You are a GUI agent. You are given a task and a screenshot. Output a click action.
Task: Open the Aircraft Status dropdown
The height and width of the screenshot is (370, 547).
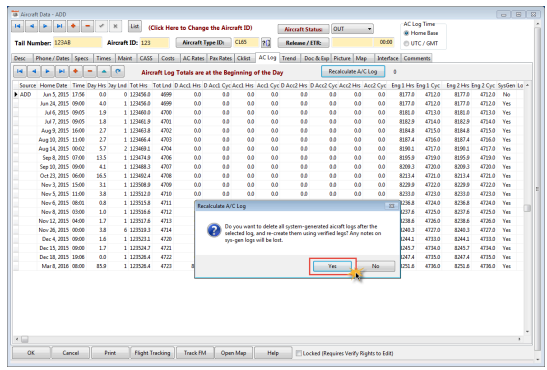click(x=352, y=29)
